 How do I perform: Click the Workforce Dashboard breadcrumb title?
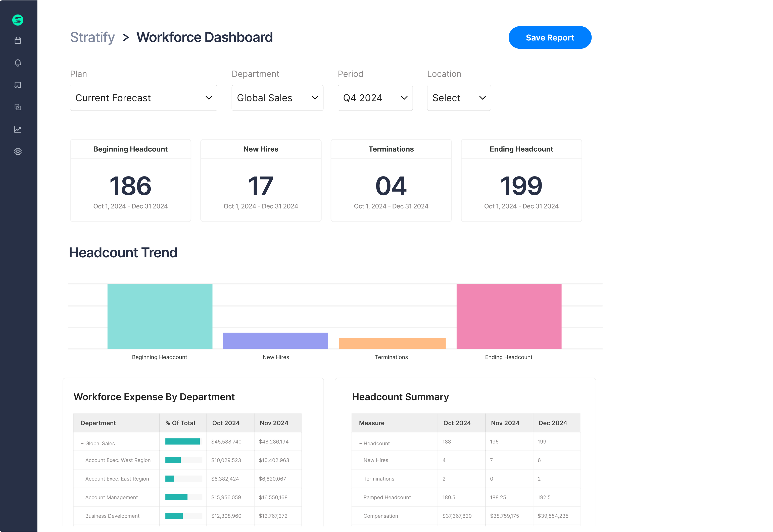tap(204, 37)
